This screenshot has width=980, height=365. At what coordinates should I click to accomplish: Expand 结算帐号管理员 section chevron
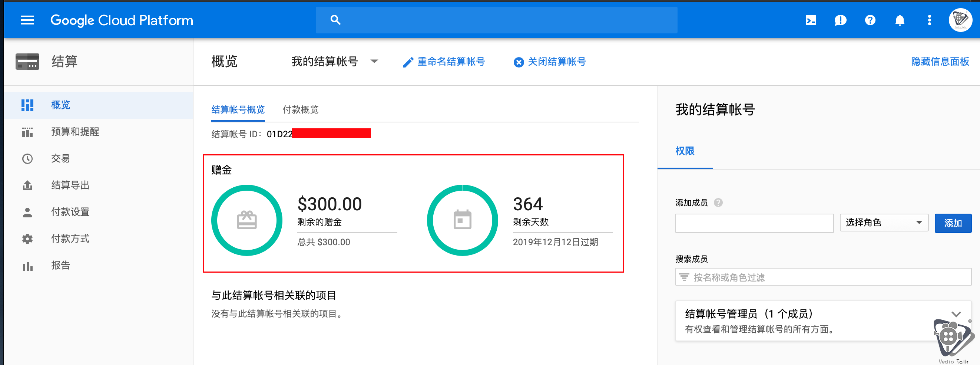tap(956, 315)
